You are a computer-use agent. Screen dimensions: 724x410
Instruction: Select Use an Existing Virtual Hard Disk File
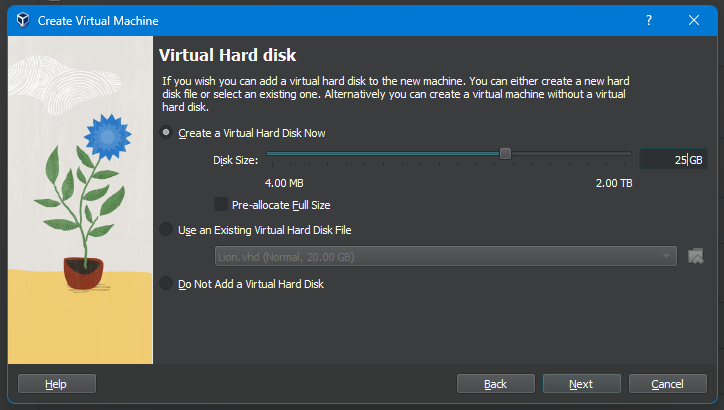[x=166, y=230]
